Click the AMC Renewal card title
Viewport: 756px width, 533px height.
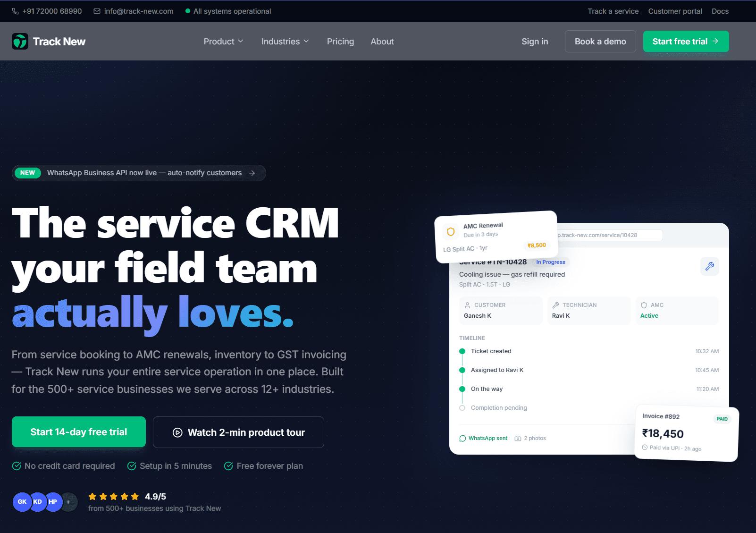[483, 226]
